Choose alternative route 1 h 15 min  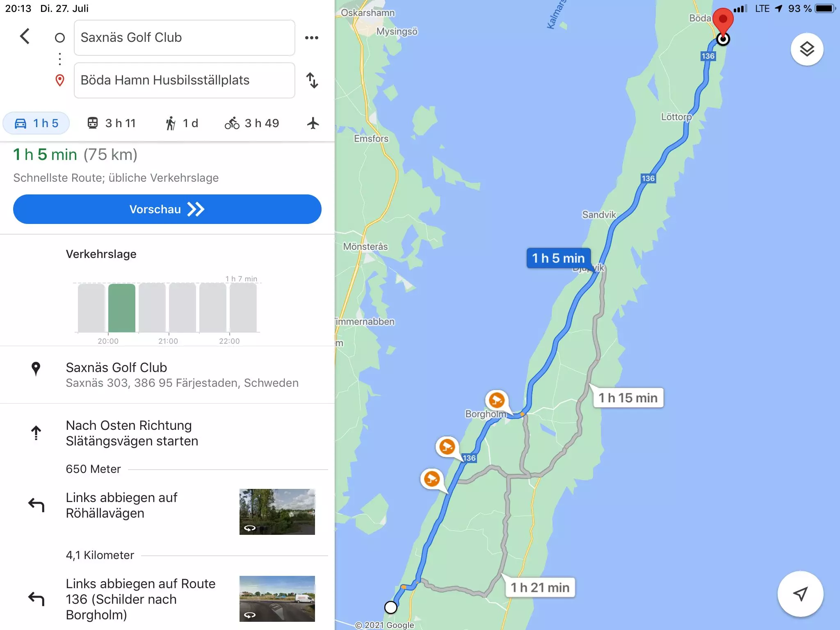628,398
